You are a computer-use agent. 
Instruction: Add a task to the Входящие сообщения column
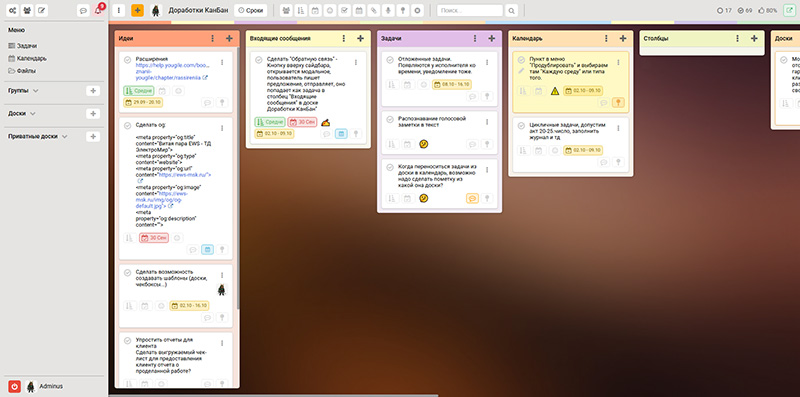(x=360, y=38)
